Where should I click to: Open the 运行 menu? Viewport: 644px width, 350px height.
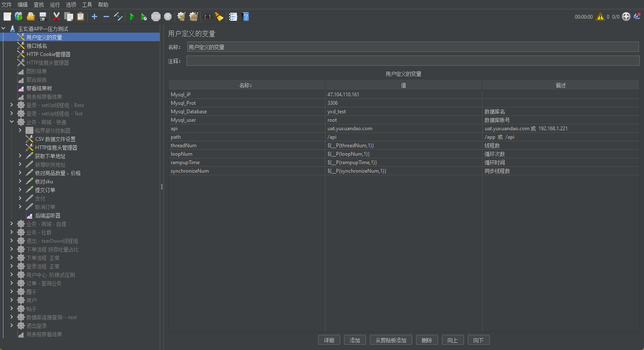coord(55,5)
